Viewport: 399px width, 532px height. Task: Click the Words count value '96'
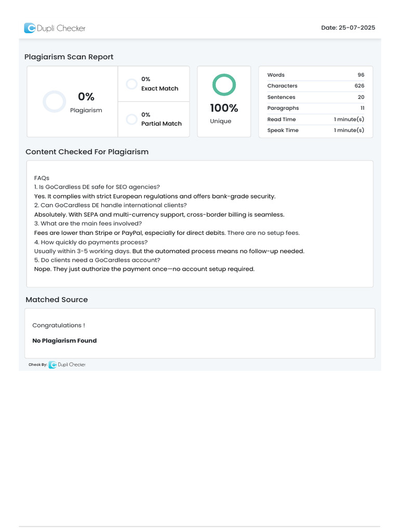click(361, 75)
